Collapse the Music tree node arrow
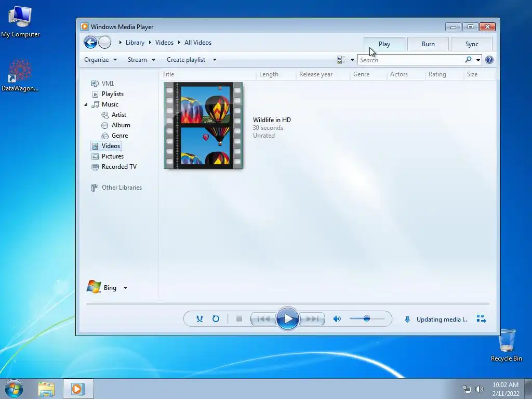This screenshot has height=399, width=532. pos(86,104)
